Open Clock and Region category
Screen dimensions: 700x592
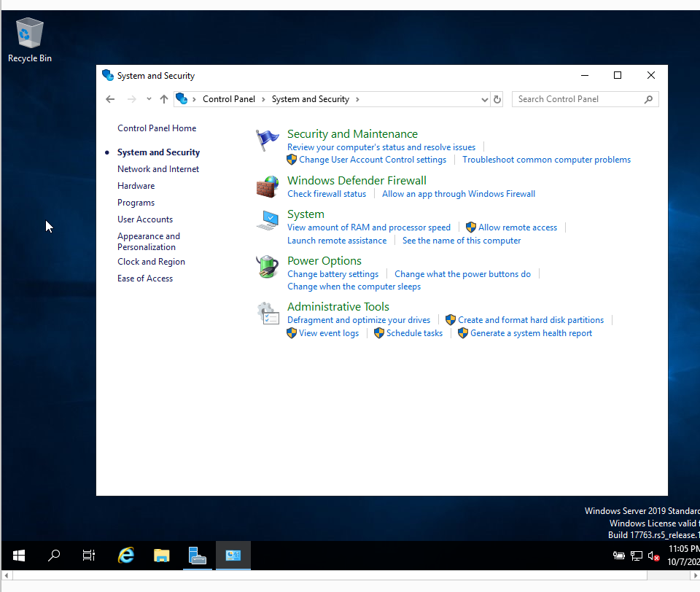(x=152, y=262)
